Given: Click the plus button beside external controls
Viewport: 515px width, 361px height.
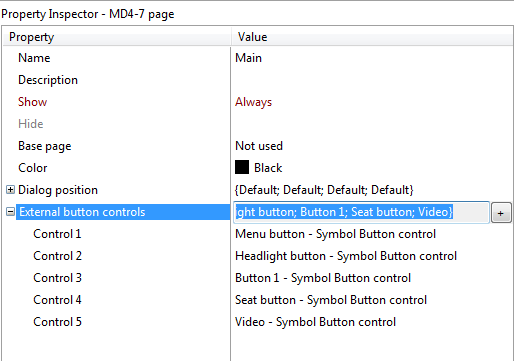Looking at the screenshot, I should pos(501,213).
